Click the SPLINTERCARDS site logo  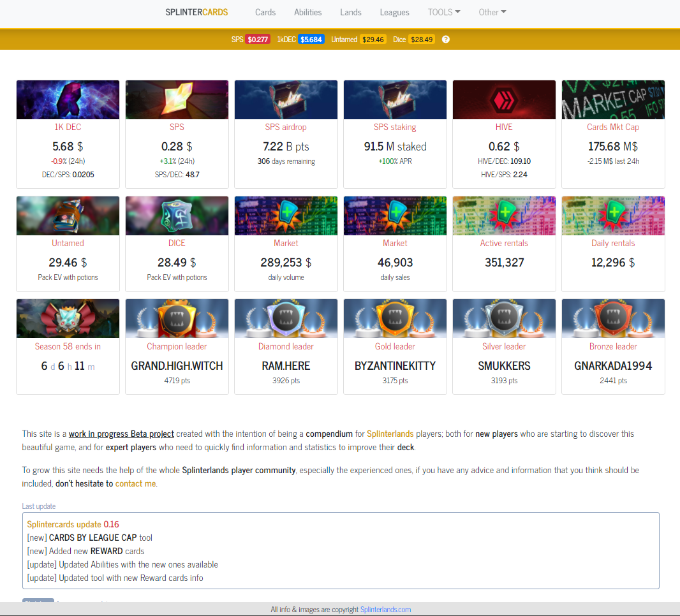(x=196, y=12)
